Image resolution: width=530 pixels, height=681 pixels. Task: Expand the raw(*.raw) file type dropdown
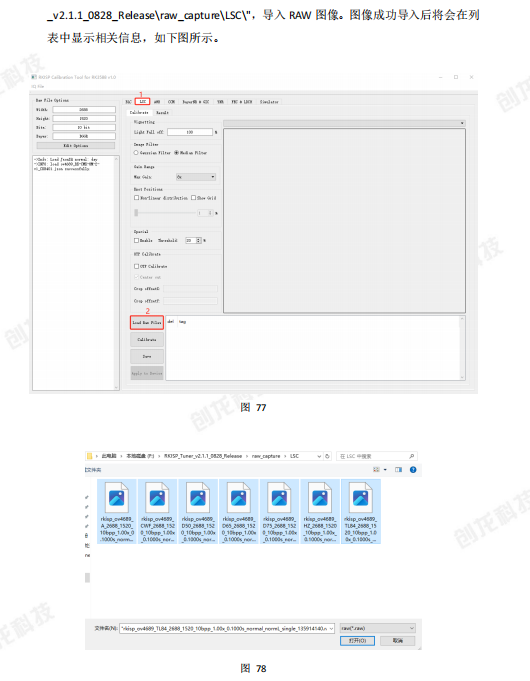point(378,628)
